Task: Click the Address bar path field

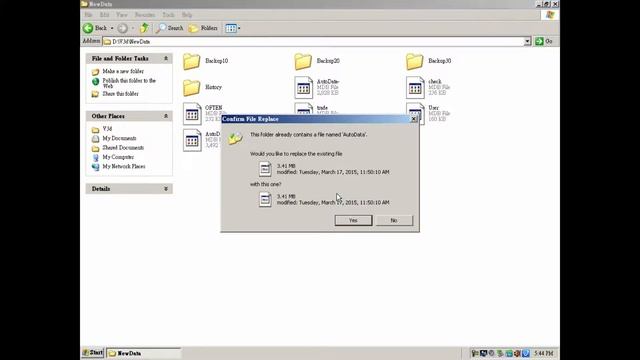Action: (313, 42)
